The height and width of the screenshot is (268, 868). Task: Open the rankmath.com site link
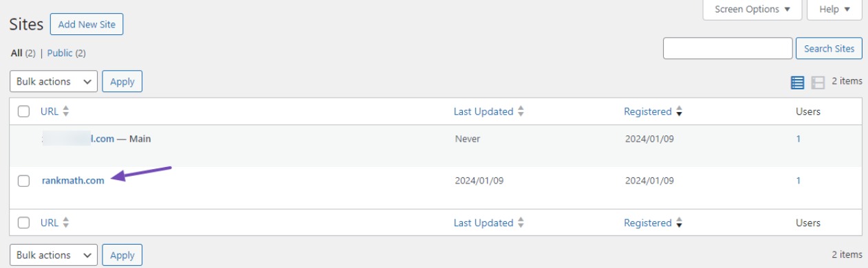[73, 181]
